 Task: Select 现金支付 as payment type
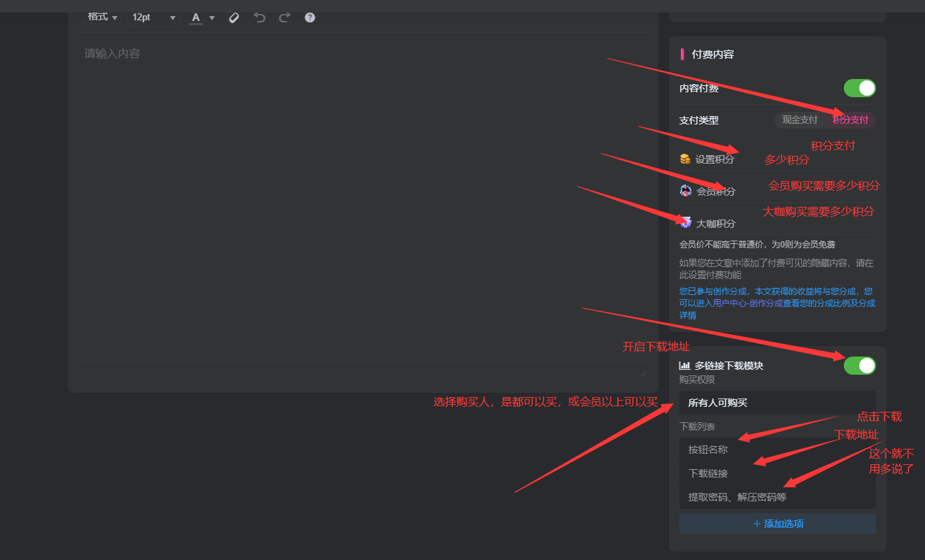[x=800, y=120]
